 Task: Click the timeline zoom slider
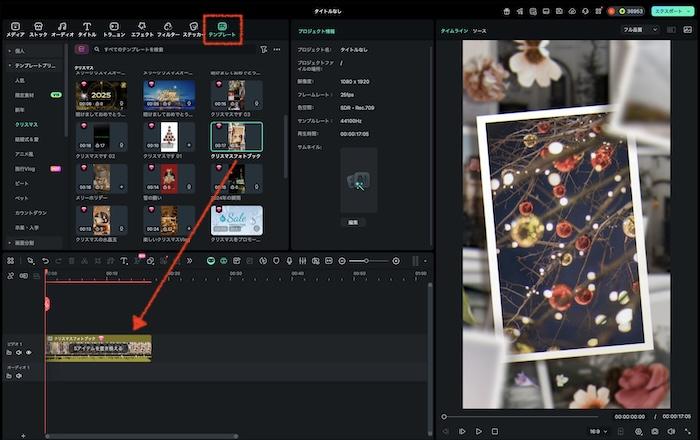click(x=366, y=261)
